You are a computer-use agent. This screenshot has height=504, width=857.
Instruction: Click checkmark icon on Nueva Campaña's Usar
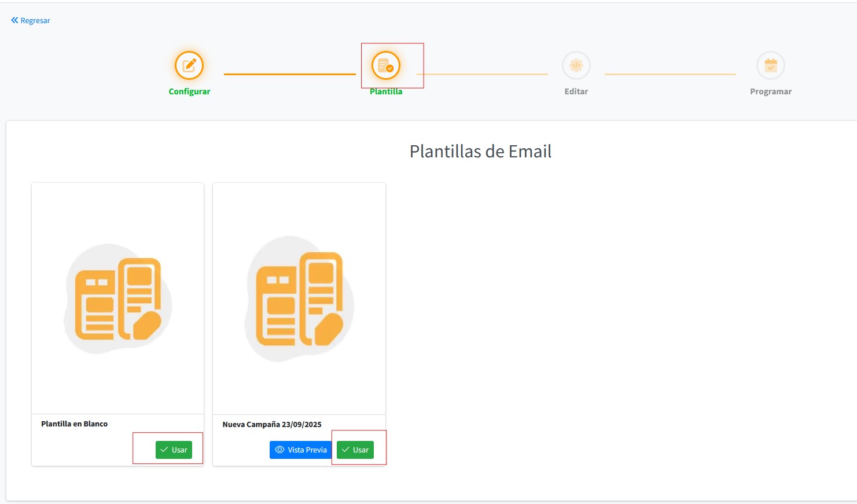[345, 450]
